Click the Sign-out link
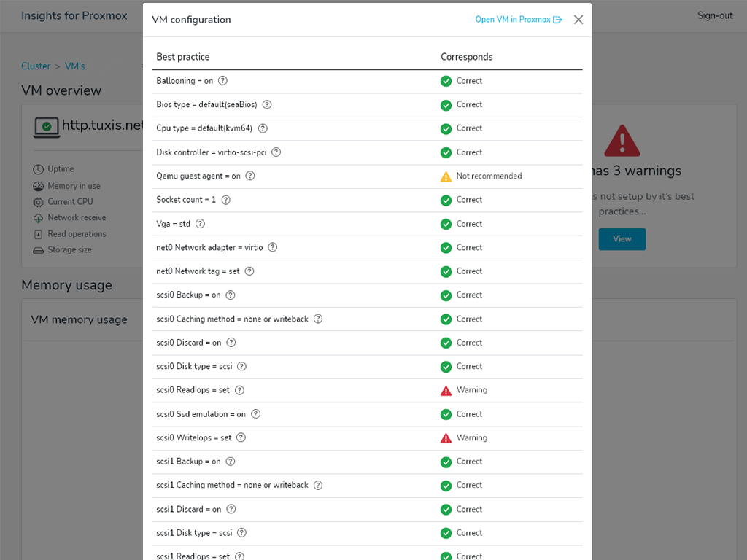The width and height of the screenshot is (747, 560). [715, 15]
